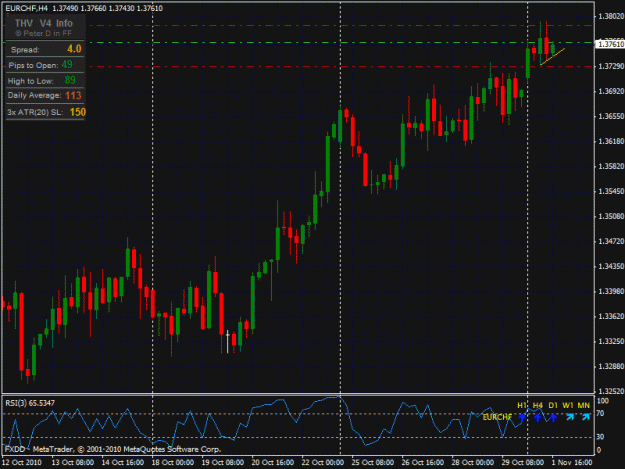
Task: Click the MN timeframe label
Action: point(584,405)
